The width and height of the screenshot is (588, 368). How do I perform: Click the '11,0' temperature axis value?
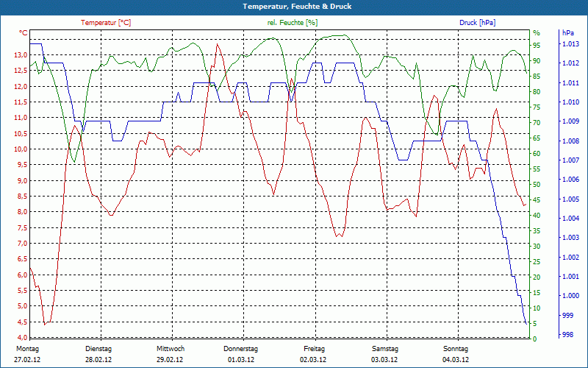[x=21, y=118]
